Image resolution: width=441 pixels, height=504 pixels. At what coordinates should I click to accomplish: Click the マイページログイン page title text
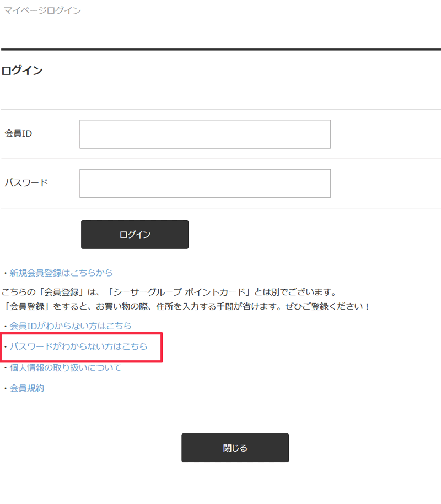point(42,10)
